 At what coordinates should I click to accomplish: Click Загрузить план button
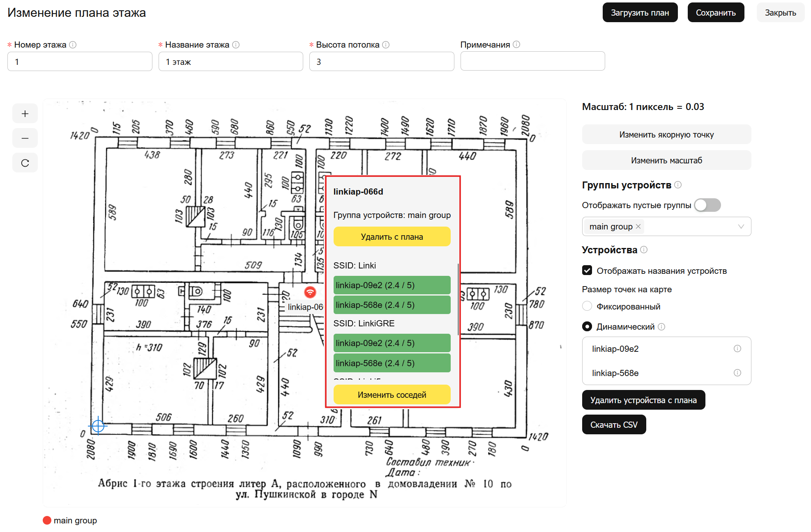(640, 13)
